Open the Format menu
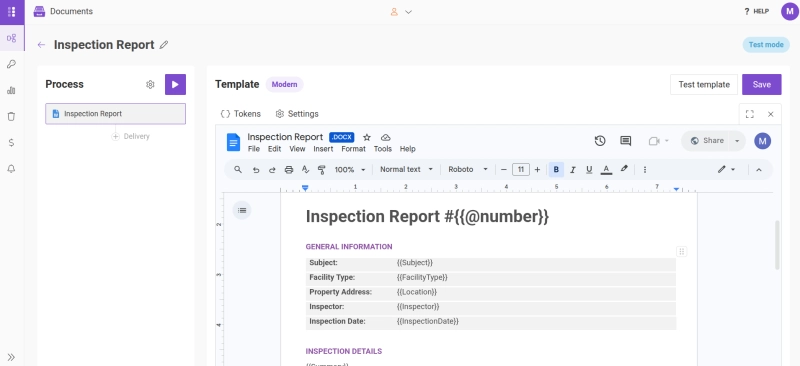 (x=354, y=149)
